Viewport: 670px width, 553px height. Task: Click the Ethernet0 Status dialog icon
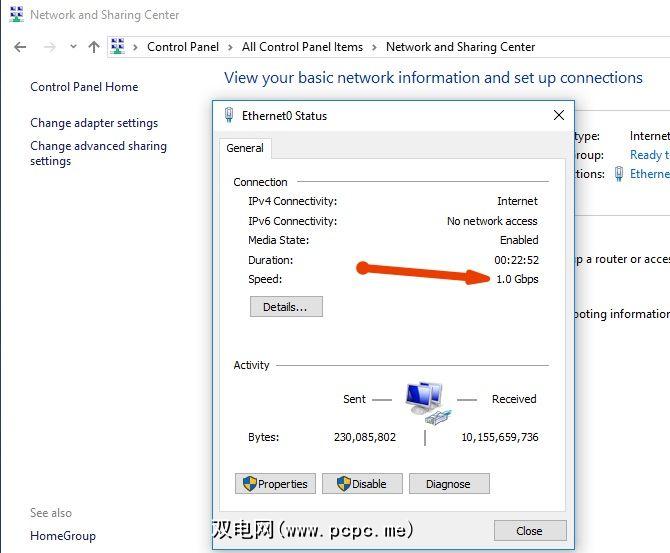229,115
